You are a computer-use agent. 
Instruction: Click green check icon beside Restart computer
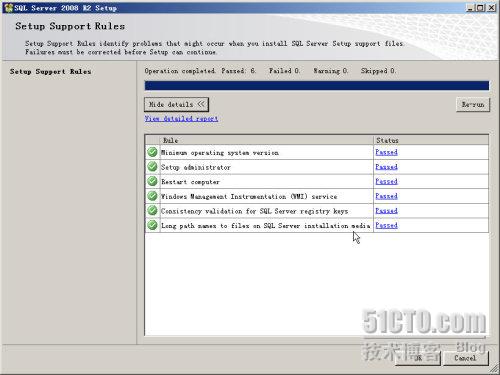click(x=152, y=181)
